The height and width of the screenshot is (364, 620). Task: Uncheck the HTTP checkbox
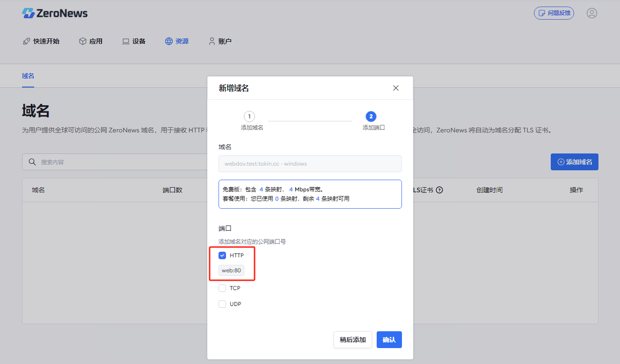point(222,255)
